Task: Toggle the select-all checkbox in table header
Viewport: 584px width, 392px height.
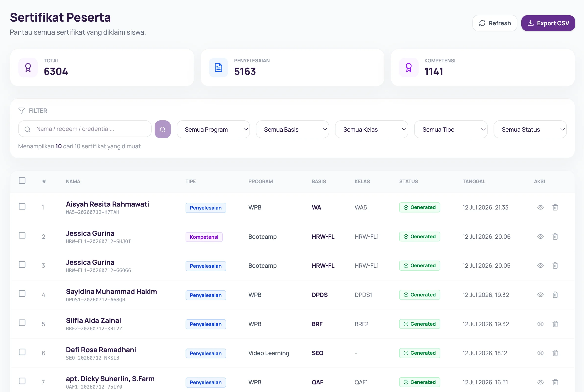Action: pos(22,181)
